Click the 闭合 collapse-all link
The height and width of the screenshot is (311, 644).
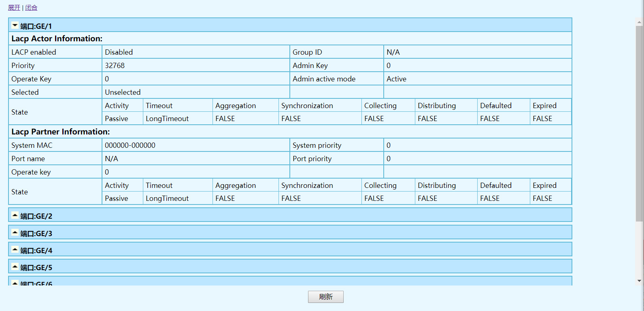click(31, 8)
